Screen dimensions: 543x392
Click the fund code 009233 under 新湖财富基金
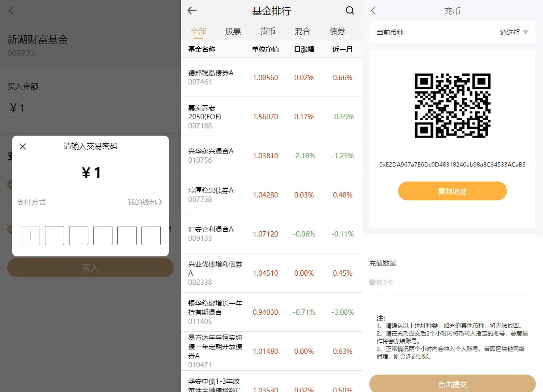pos(21,53)
